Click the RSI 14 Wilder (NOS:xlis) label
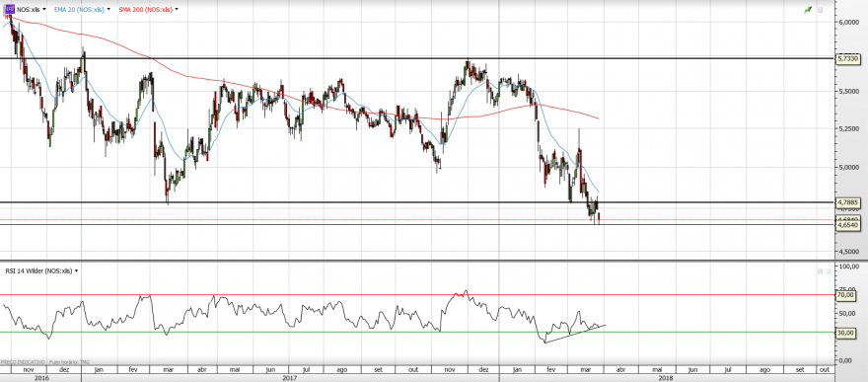The height and width of the screenshot is (382, 868). tap(39, 270)
